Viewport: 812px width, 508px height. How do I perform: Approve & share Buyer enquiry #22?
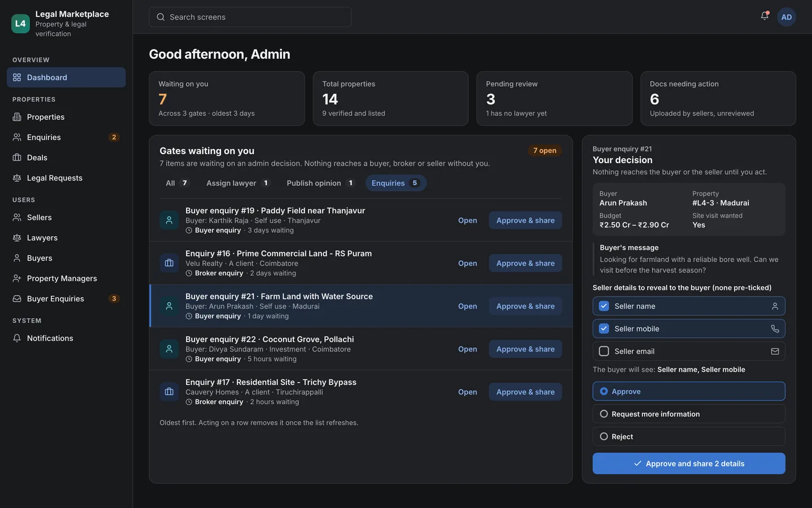526,349
